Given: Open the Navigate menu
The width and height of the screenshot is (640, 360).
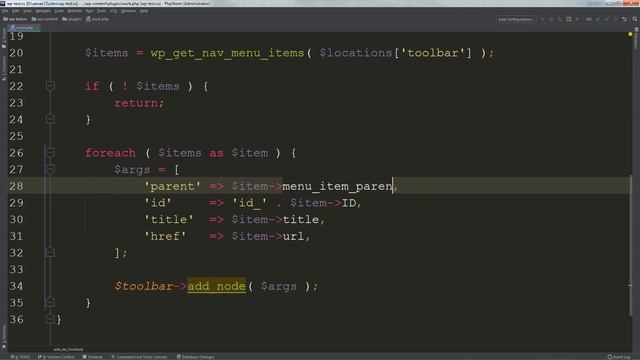Looking at the screenshot, I should tap(43, 11).
